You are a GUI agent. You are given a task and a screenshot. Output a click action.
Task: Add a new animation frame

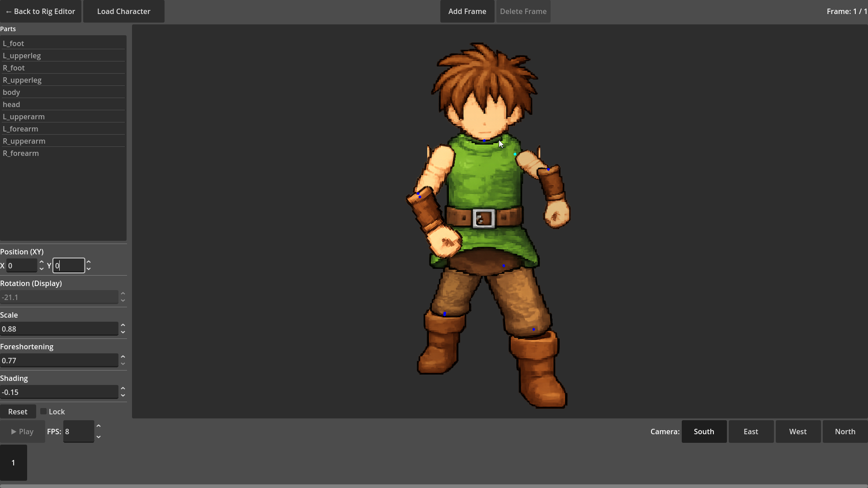pos(467,11)
